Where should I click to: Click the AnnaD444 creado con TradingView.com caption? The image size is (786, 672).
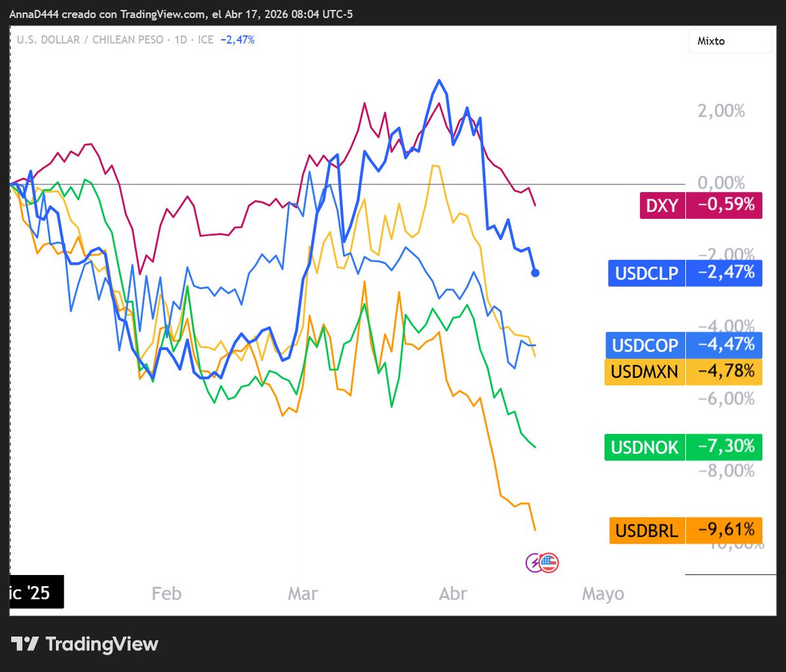[181, 14]
